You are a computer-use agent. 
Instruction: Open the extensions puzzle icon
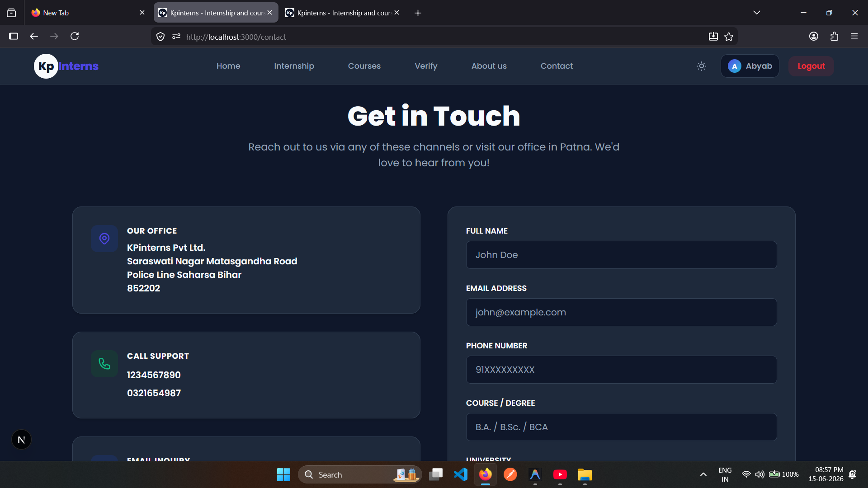834,36
